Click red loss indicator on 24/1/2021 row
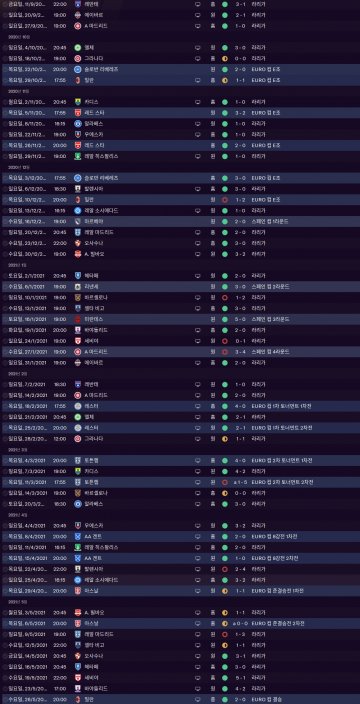Image resolution: width=360 pixels, height=704 pixels. (x=225, y=341)
